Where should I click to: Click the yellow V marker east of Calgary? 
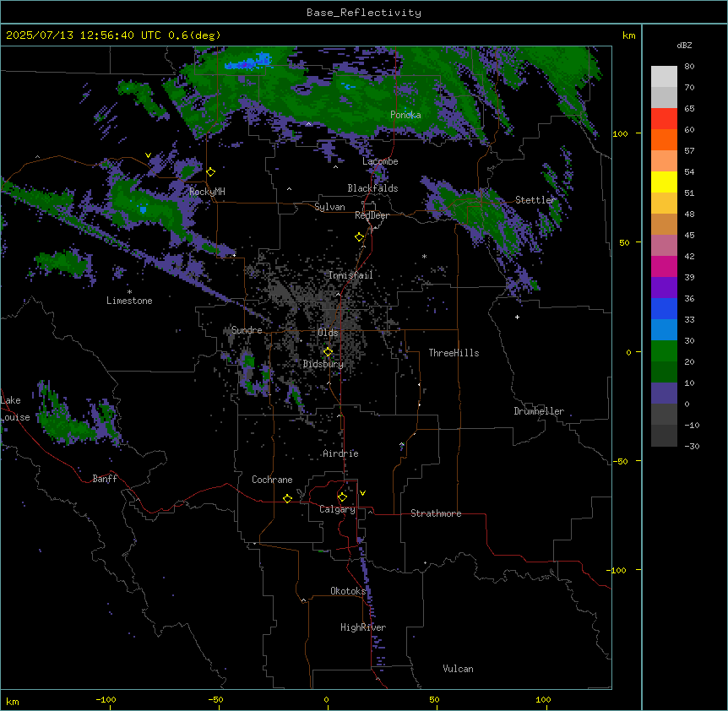(x=362, y=493)
